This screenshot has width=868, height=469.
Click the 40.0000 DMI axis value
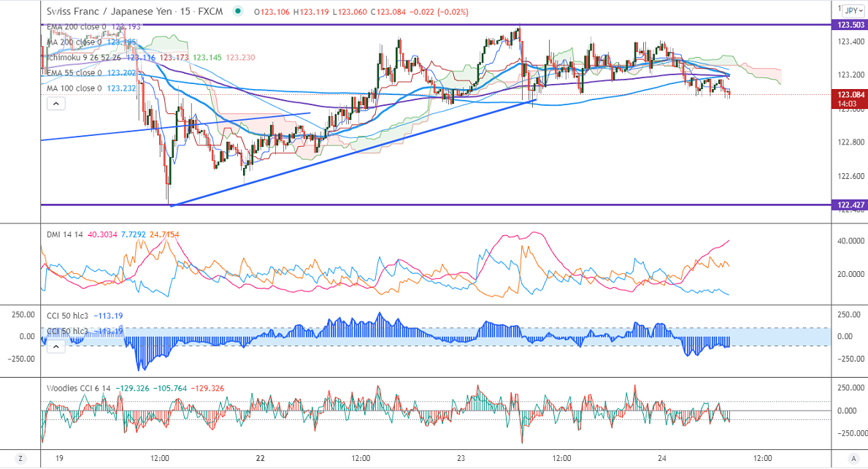pyautogui.click(x=850, y=241)
